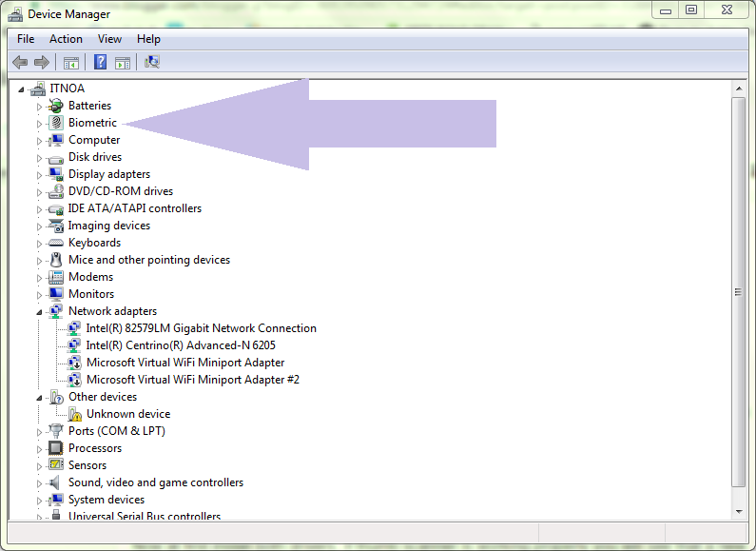Collapse the ITNOA root node
Viewport: 756px width, 551px height.
click(x=21, y=89)
